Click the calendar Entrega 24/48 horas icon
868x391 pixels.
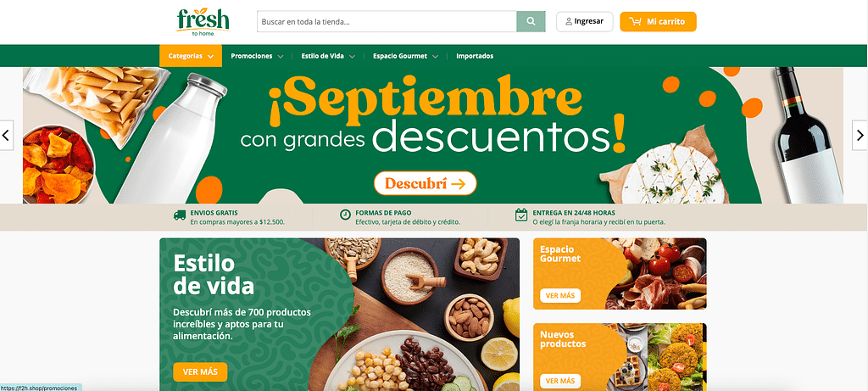coord(521,215)
